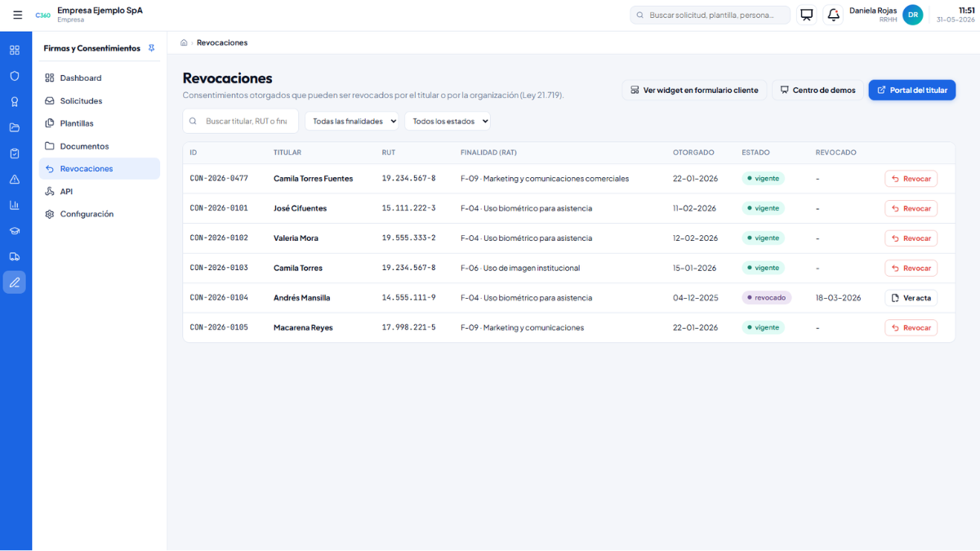Click Revocaciones in the breadcrumb
Image resolution: width=980 pixels, height=551 pixels.
pyautogui.click(x=222, y=42)
